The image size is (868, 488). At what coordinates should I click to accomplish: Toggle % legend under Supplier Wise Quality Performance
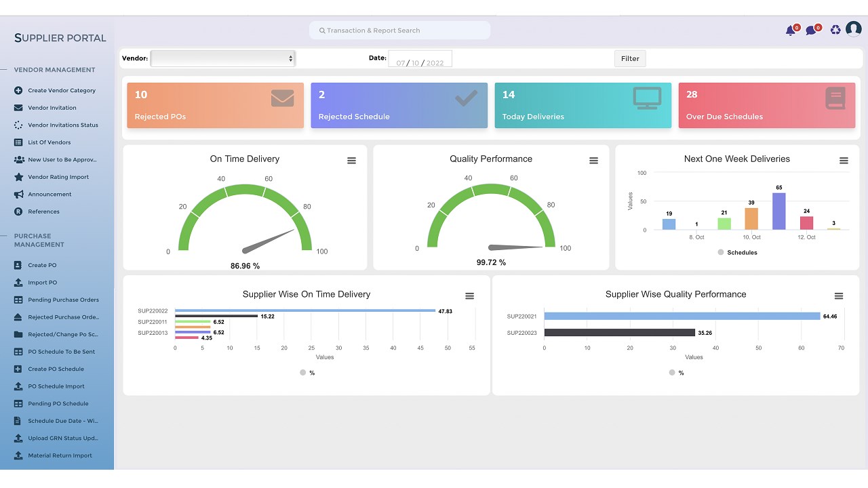coord(676,373)
